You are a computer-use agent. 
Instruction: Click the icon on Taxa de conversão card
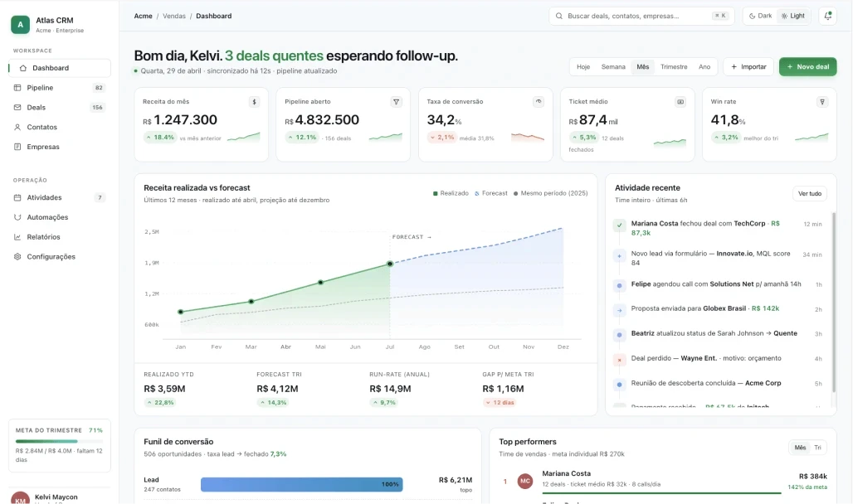pos(538,102)
